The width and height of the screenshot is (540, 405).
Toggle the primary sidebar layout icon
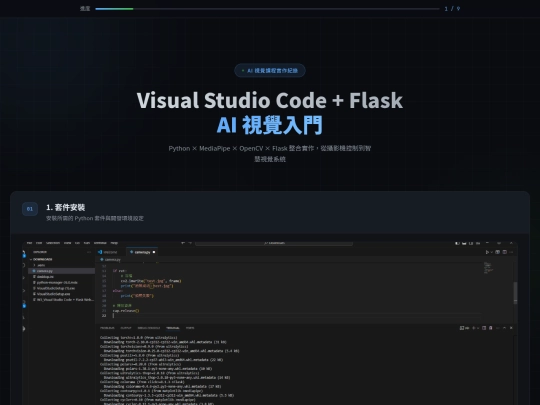click(457, 243)
